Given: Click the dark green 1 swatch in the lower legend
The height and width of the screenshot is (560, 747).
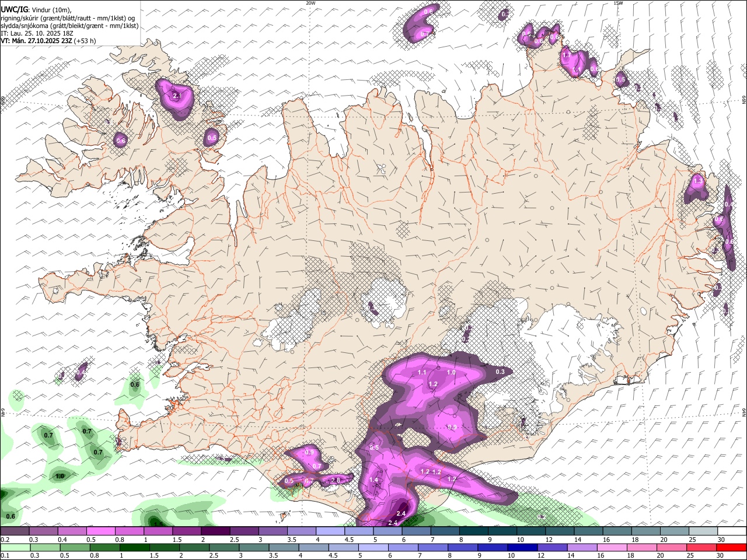Looking at the screenshot, I should (x=134, y=547).
